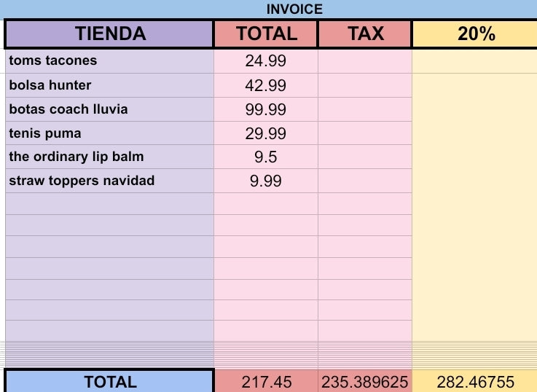This screenshot has width=537, height=392.
Task: Click the 'toms tacones' cell
Action: 109,61
